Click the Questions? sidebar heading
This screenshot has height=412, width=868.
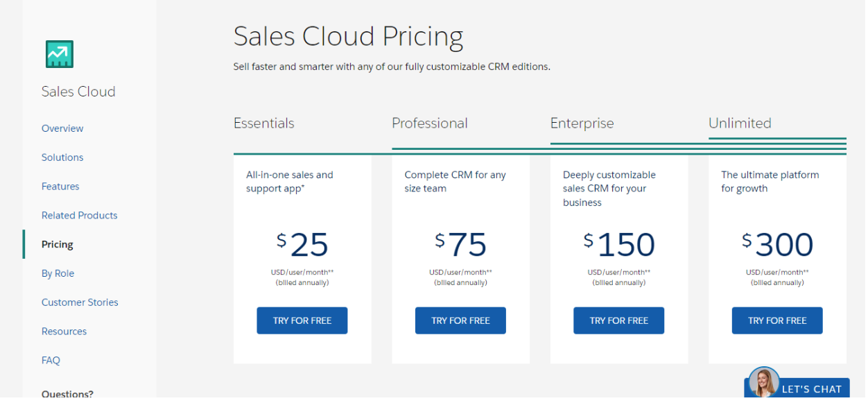[67, 393]
